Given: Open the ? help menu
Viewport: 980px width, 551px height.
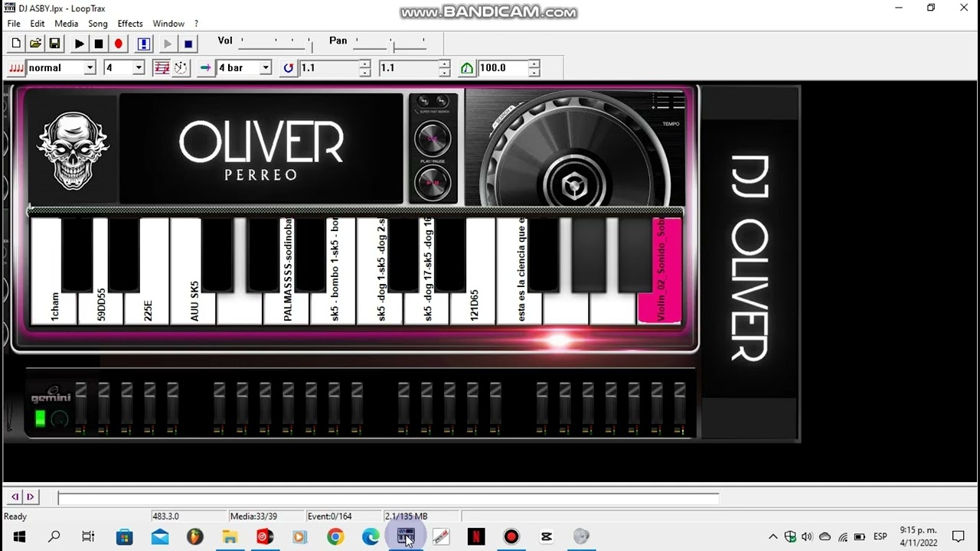Looking at the screenshot, I should 196,24.
